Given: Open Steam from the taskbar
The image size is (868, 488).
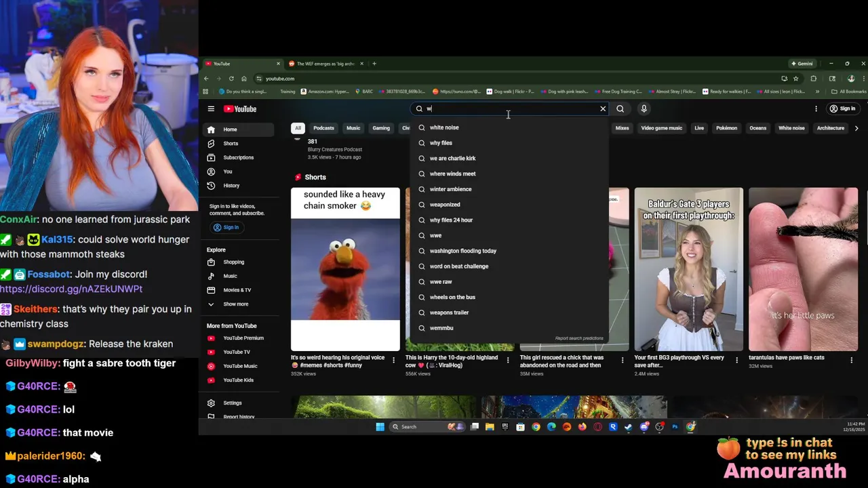Looking at the screenshot, I should (629, 427).
